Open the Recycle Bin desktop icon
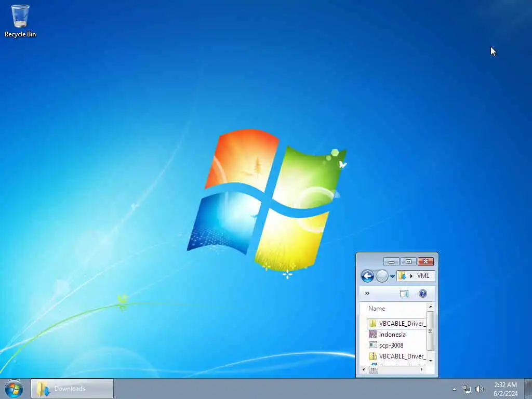 click(x=20, y=21)
